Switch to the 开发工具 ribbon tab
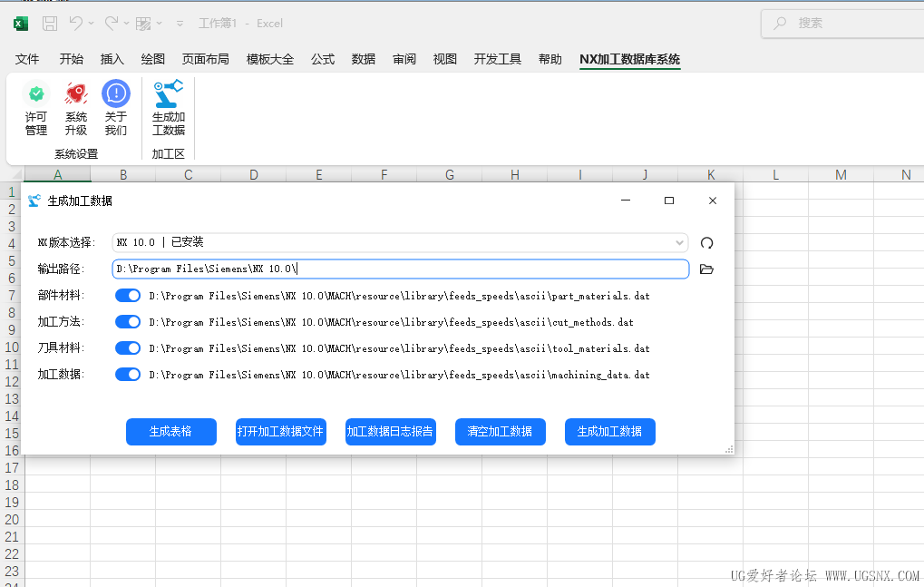The image size is (924, 587). point(499,59)
